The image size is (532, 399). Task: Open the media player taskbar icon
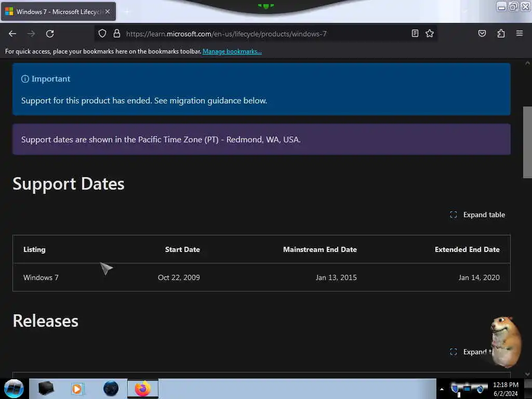[x=77, y=389]
